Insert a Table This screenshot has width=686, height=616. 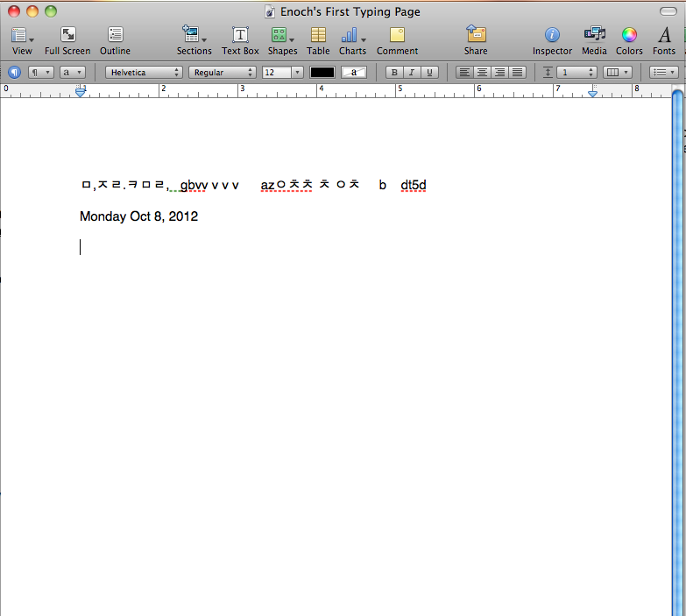(318, 40)
